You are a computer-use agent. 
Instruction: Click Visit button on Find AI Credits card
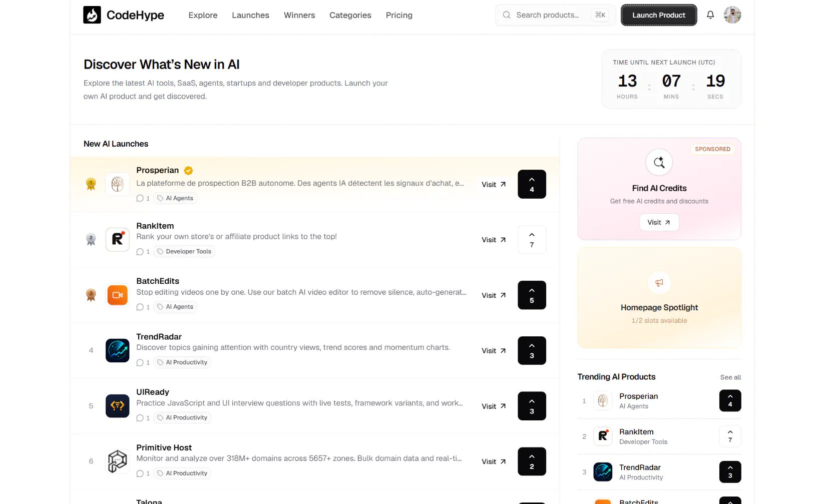pos(659,222)
